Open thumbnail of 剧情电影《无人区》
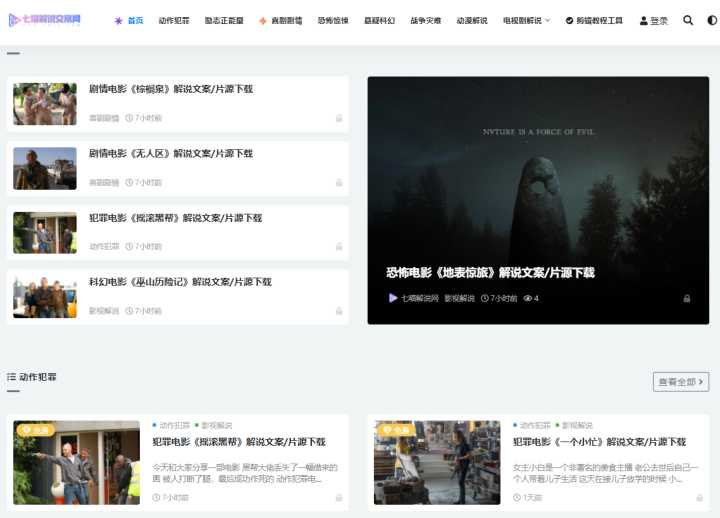This screenshot has height=518, width=720. coord(45,169)
